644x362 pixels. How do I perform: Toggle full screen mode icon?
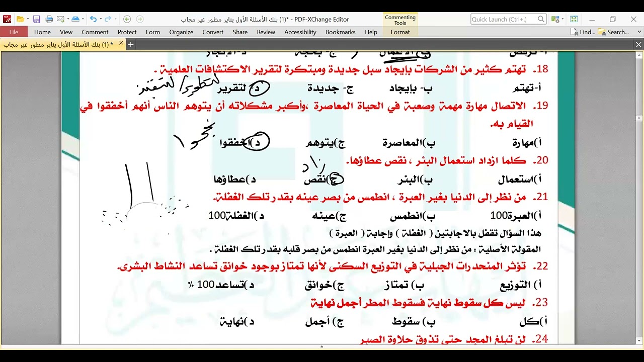coord(574,19)
